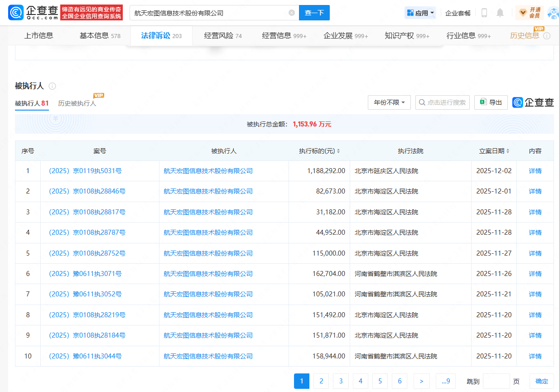The height and width of the screenshot is (392, 559).
Task: Open the 应用 dropdown menu
Action: point(420,13)
